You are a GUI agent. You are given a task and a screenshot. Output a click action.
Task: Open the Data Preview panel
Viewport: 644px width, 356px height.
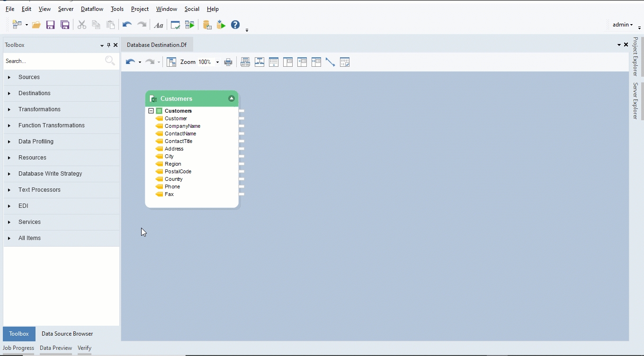(x=56, y=348)
